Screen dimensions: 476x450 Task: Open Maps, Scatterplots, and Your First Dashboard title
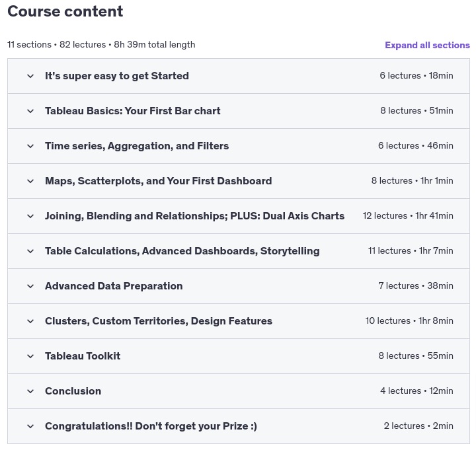pos(159,181)
